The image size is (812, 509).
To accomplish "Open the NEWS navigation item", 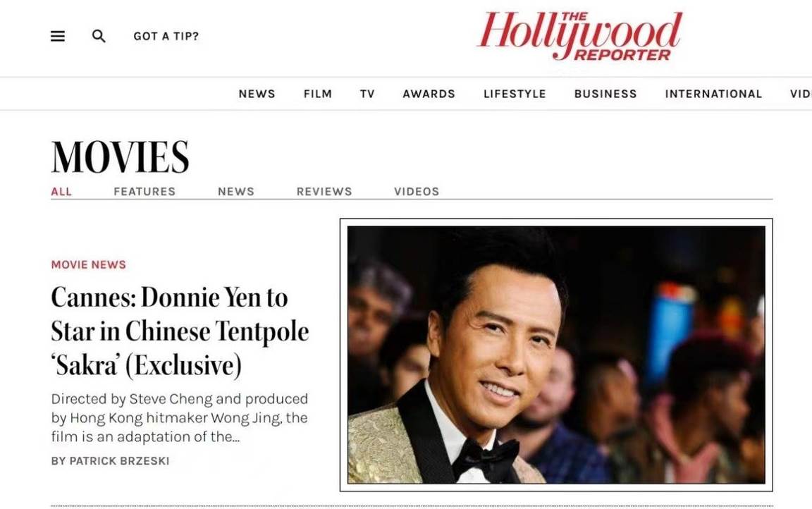I will tap(257, 94).
